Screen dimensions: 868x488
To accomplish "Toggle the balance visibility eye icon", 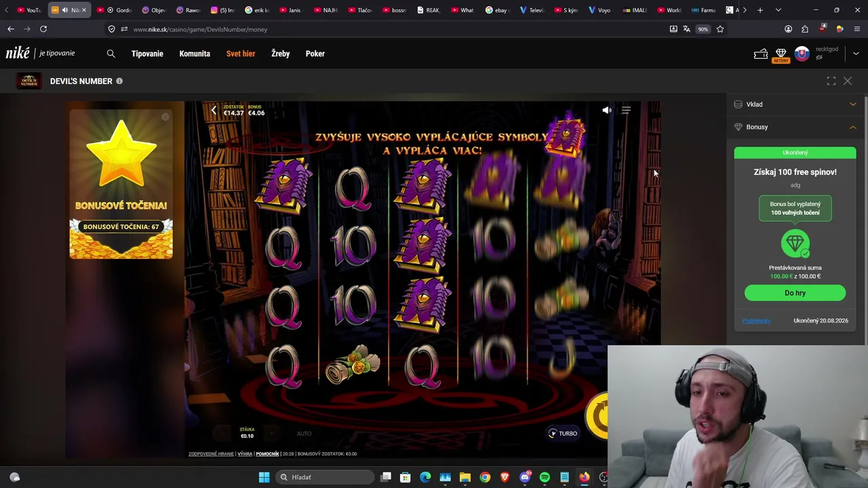I will click(x=819, y=58).
